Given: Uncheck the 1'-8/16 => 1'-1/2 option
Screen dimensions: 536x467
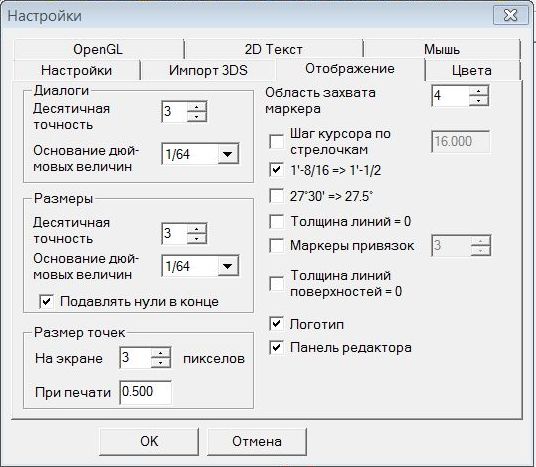Looking at the screenshot, I should pos(277,170).
